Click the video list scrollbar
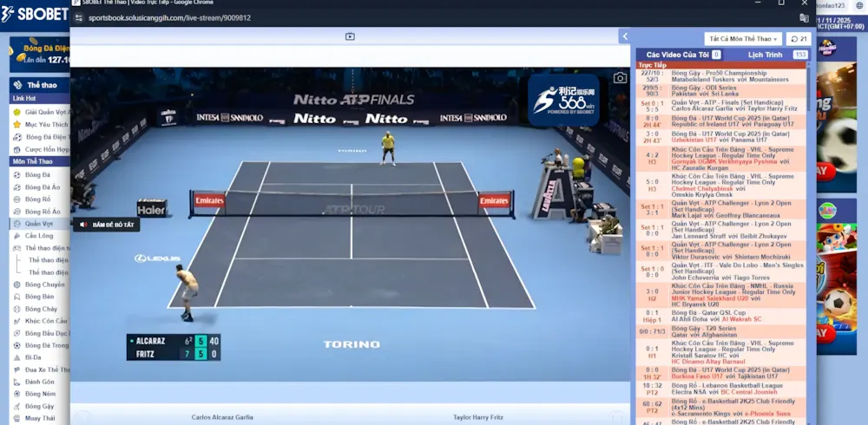868x425 pixels. pos(810,87)
